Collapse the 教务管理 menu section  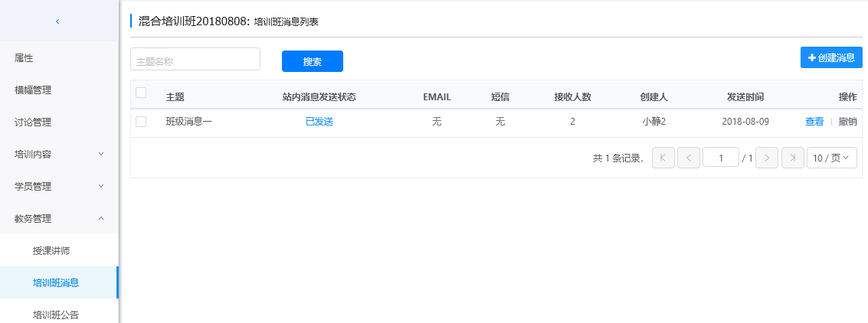[x=59, y=219]
